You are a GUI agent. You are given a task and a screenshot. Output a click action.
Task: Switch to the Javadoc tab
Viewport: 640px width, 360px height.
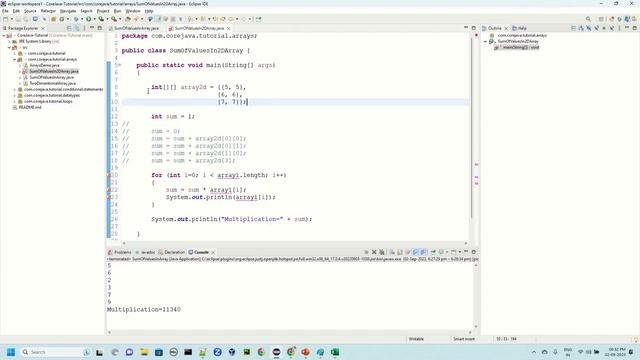pyautogui.click(x=145, y=252)
